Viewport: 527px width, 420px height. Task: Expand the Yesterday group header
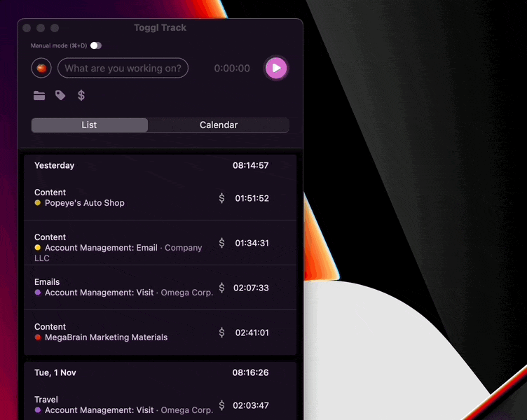pos(54,166)
